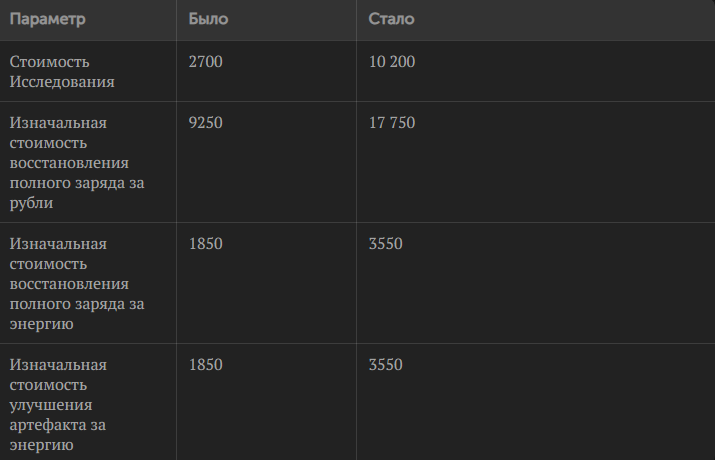The width and height of the screenshot is (715, 460).
Task: Select 1850 in the charge-for-energy row
Action: (x=205, y=244)
